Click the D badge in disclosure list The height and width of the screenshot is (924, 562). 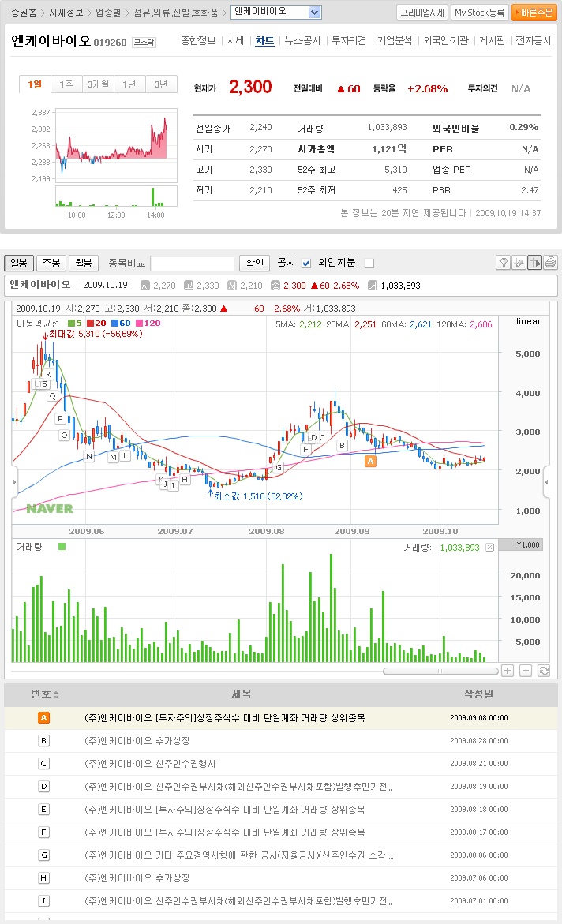43,787
